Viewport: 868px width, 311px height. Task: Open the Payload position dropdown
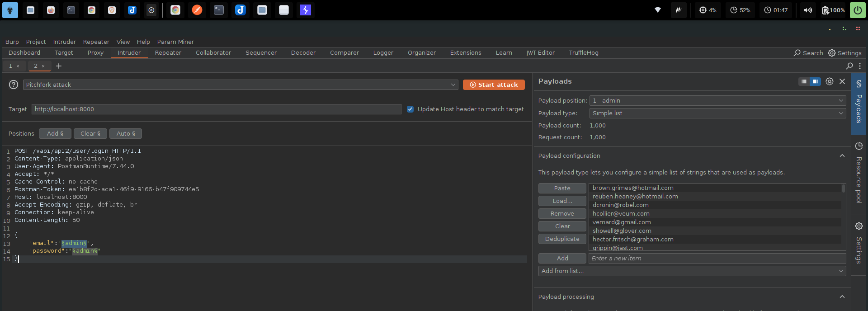(x=717, y=100)
